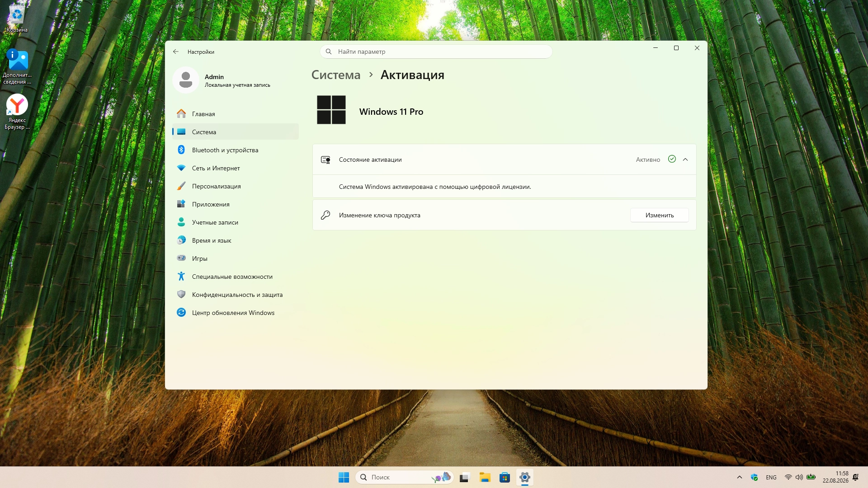This screenshot has width=868, height=488.
Task: Click the Windows 11 Pro edition text
Action: pyautogui.click(x=391, y=112)
